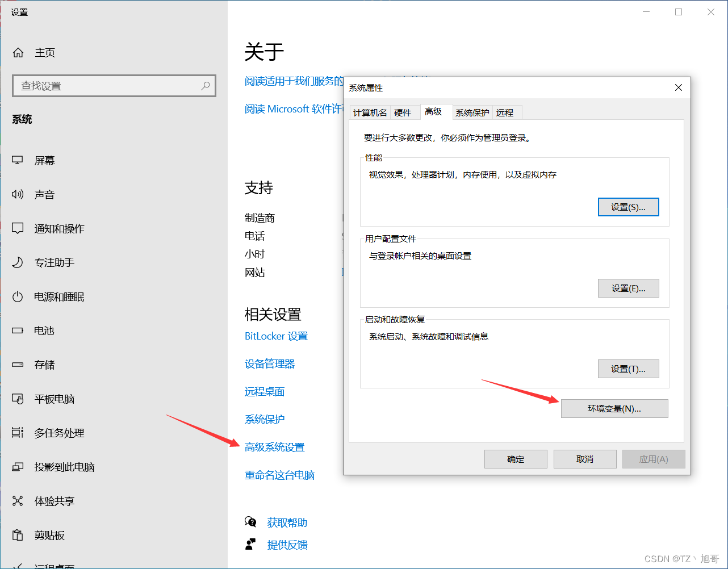Viewport: 728px width, 569px height.
Task: Select 剪贴板 in the sidebar
Action: pos(50,535)
